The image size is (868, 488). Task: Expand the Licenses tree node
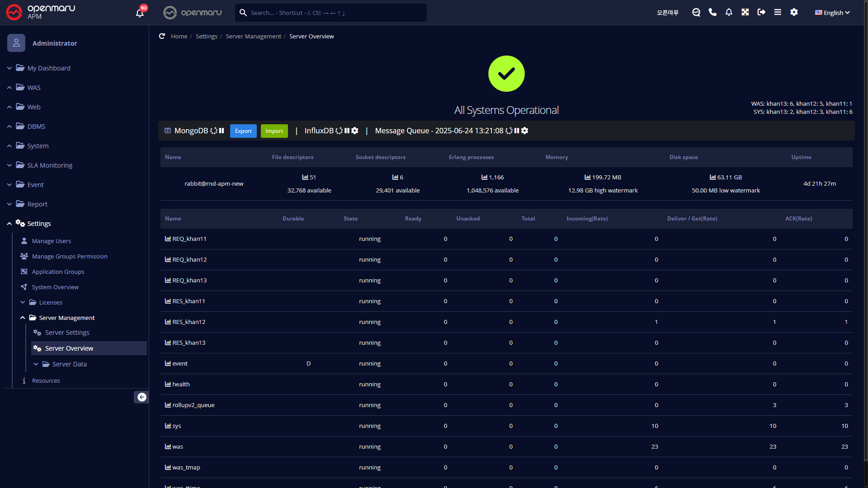coord(50,302)
